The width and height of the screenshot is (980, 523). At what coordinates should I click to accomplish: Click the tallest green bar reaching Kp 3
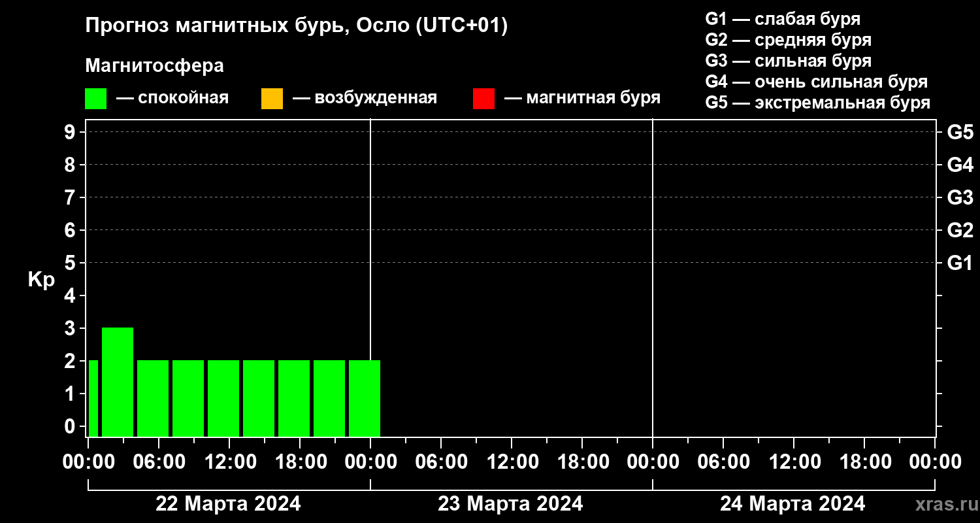pyautogui.click(x=118, y=382)
